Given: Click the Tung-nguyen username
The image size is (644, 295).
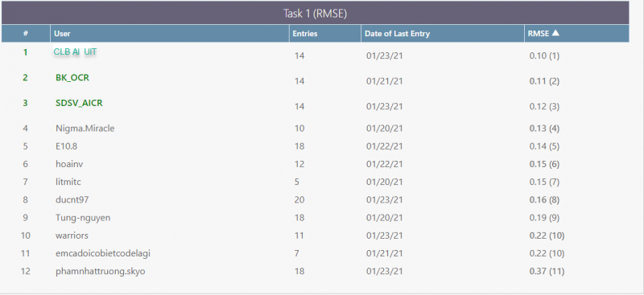Looking at the screenshot, I should pyautogui.click(x=83, y=218).
